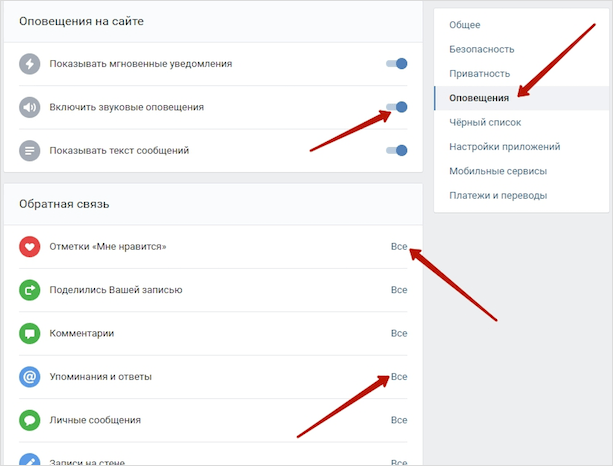Image resolution: width=613 pixels, height=466 pixels.
Task: Open Все dropdown for Отметки «Мне нравится»
Action: click(x=399, y=247)
